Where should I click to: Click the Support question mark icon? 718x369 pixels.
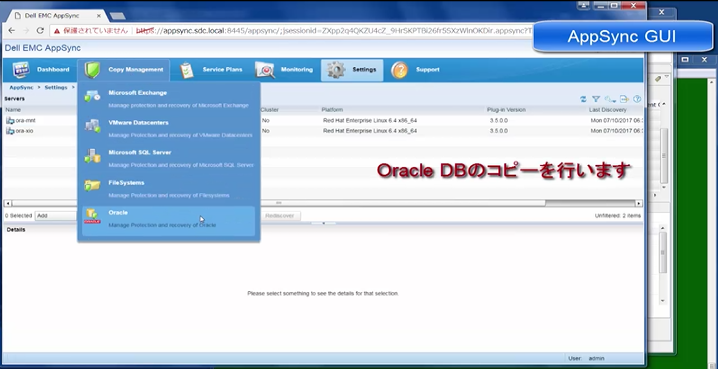[x=399, y=70]
